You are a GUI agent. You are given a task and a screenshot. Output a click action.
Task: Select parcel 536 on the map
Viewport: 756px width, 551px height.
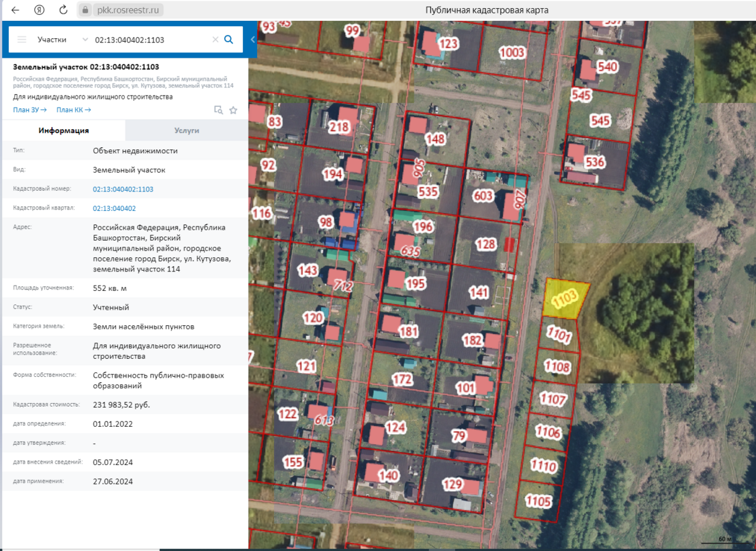coord(594,162)
